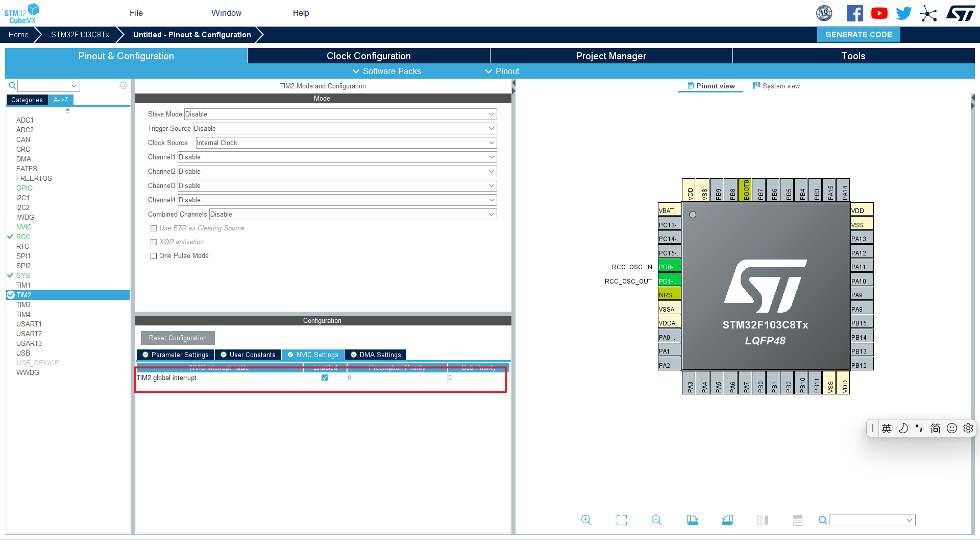
Task: Expand Pinout dropdown menu
Action: click(502, 71)
